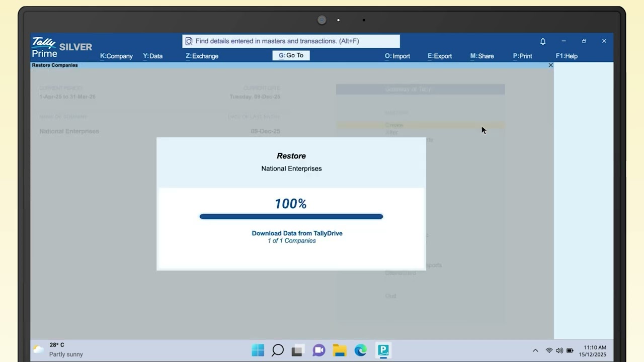Click the restore progress bar at 100%
The image size is (644, 362).
coord(291,217)
